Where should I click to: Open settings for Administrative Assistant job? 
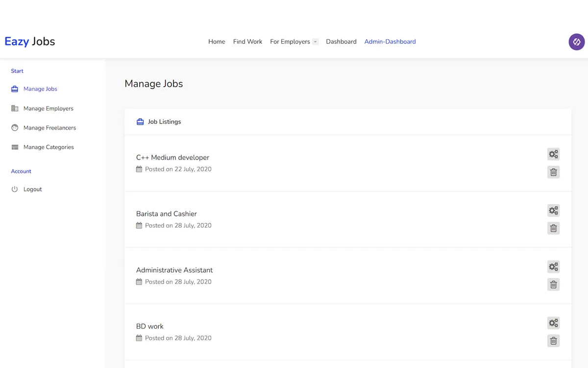pos(553,267)
